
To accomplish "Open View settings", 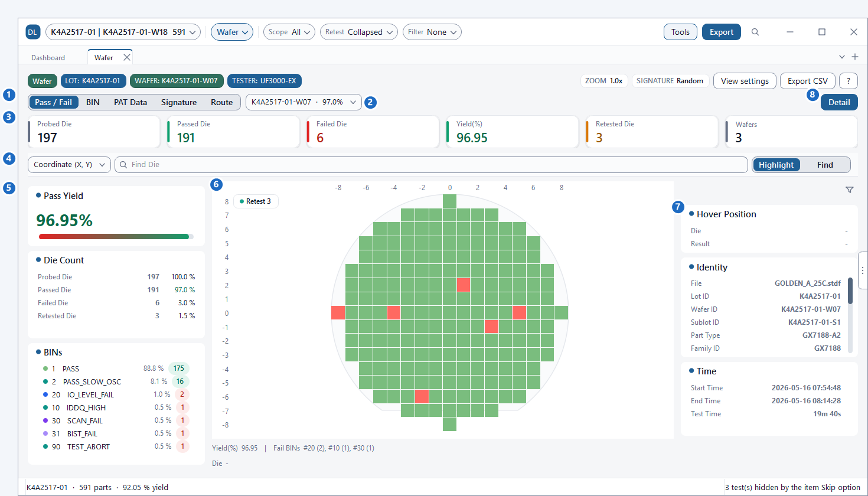I will pyautogui.click(x=745, y=81).
